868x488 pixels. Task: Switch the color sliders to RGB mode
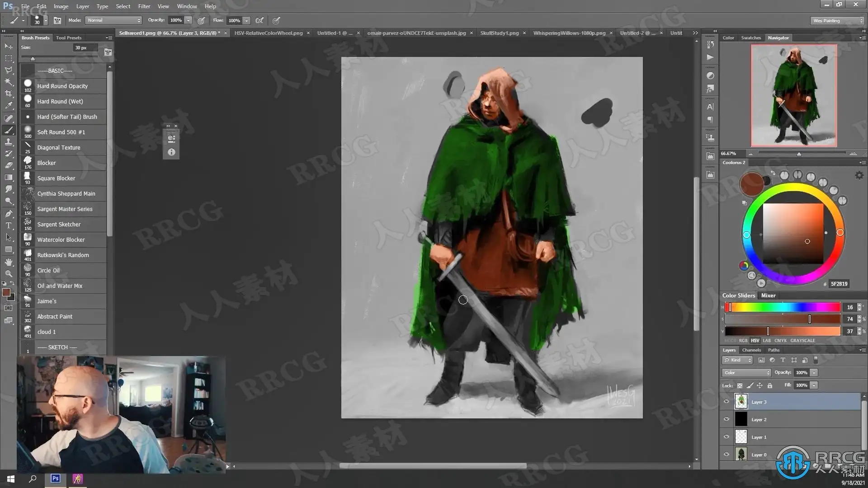coord(743,341)
